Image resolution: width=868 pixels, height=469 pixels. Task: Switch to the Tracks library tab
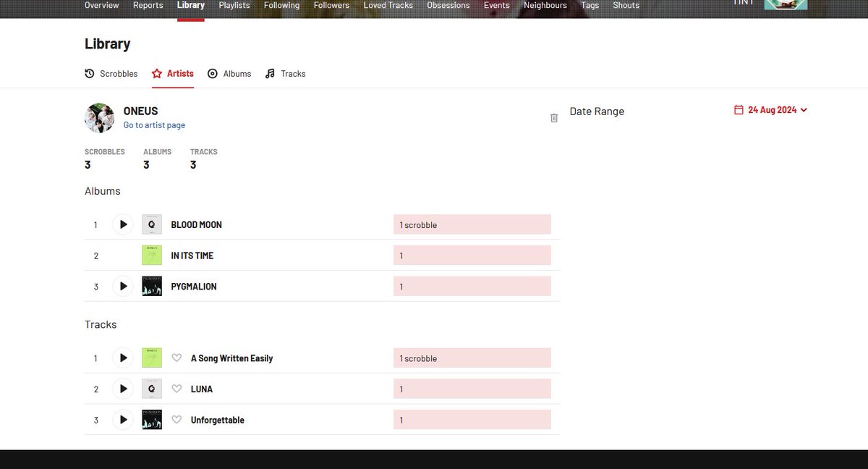286,74
